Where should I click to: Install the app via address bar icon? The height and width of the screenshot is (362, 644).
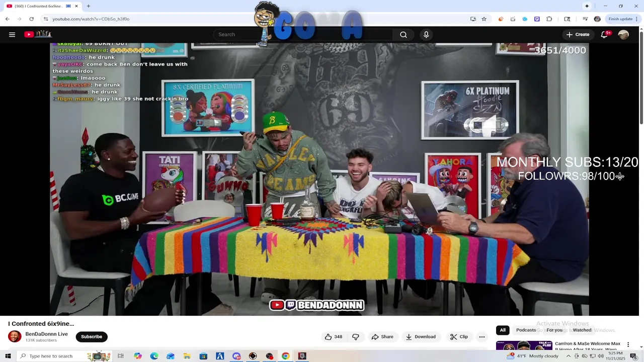coord(473,19)
